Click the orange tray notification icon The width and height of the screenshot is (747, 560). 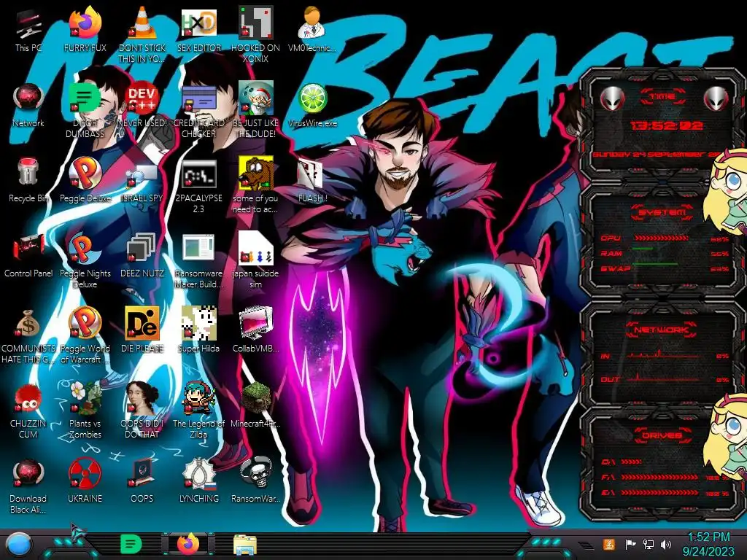[608, 544]
